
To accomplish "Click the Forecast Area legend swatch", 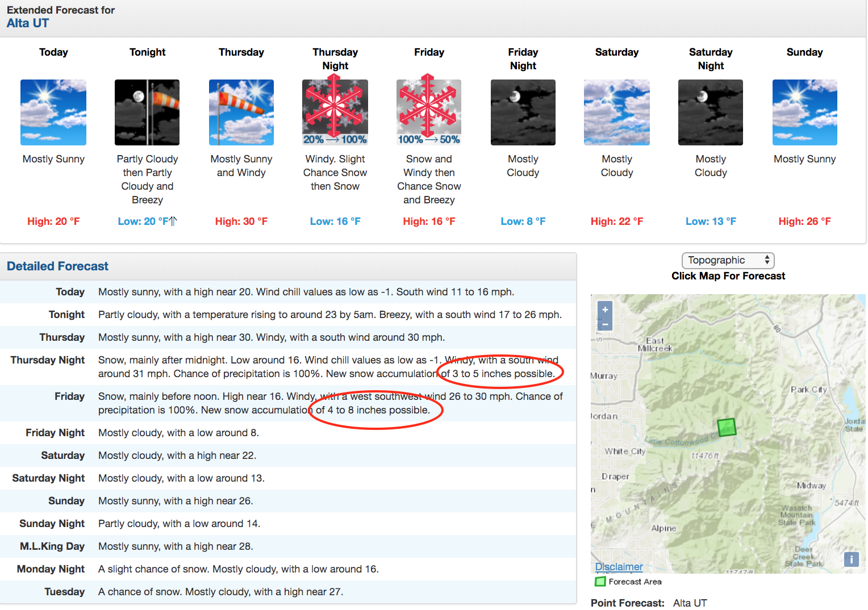I will pos(600,582).
